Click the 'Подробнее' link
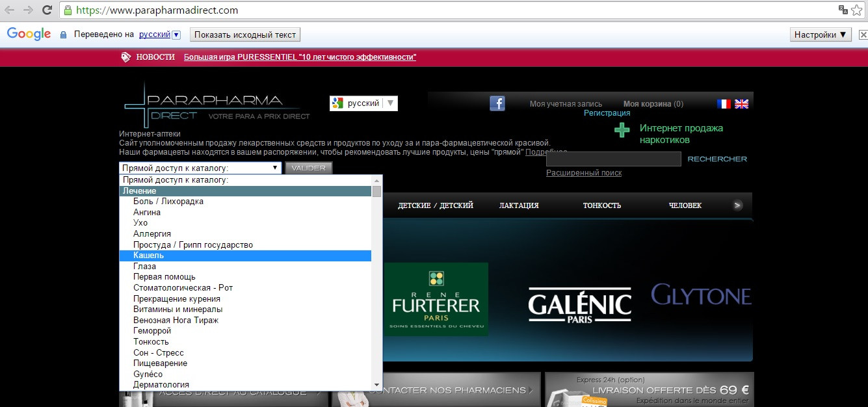 click(546, 152)
